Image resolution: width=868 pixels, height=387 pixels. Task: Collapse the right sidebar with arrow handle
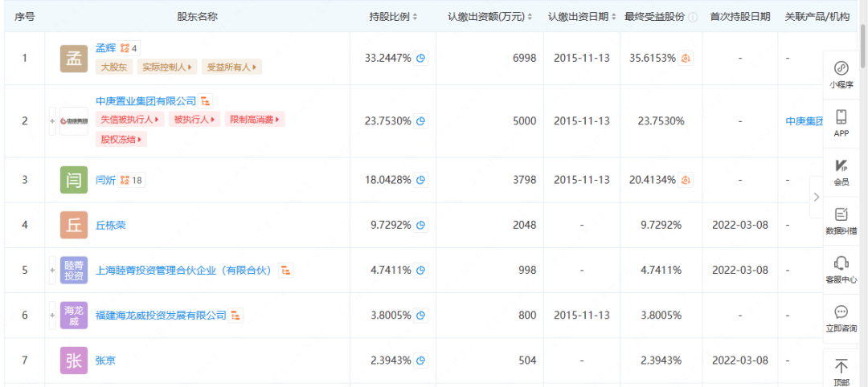click(817, 197)
